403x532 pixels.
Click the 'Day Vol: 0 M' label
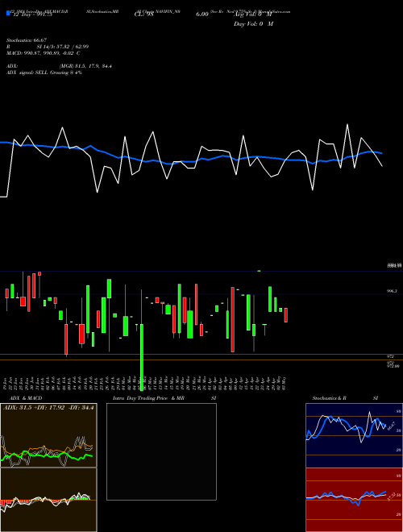tap(253, 24)
